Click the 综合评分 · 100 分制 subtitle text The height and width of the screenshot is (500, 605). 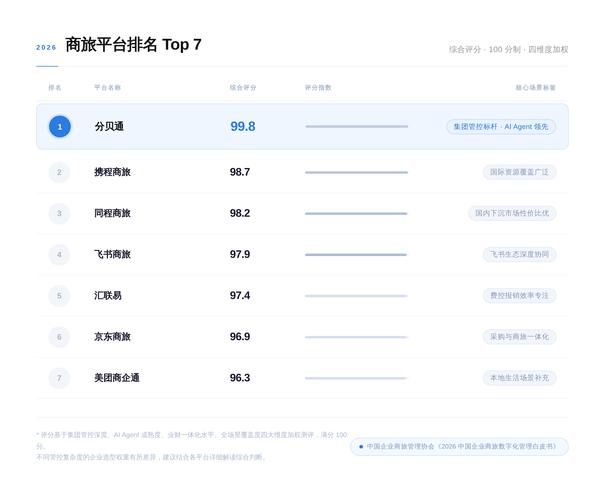509,49
